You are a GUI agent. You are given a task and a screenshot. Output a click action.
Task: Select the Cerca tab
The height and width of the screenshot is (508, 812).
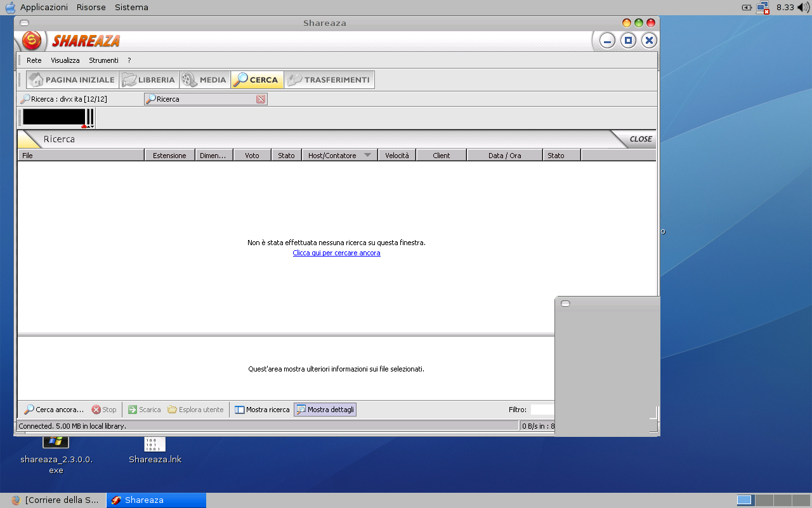(x=257, y=80)
